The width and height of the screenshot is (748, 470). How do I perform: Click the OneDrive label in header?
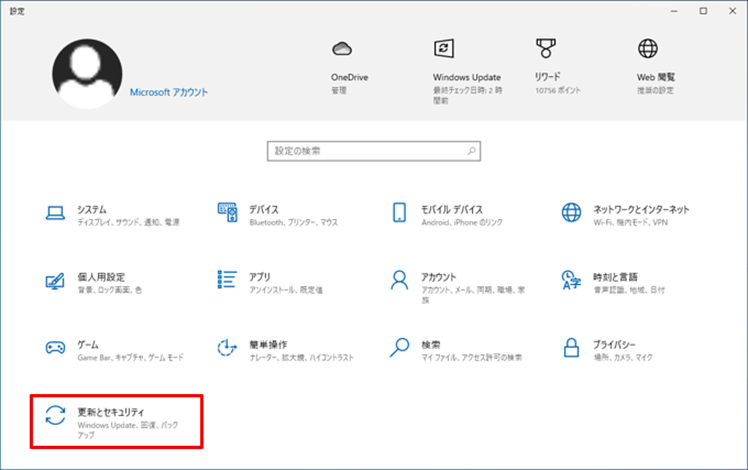coord(350,77)
